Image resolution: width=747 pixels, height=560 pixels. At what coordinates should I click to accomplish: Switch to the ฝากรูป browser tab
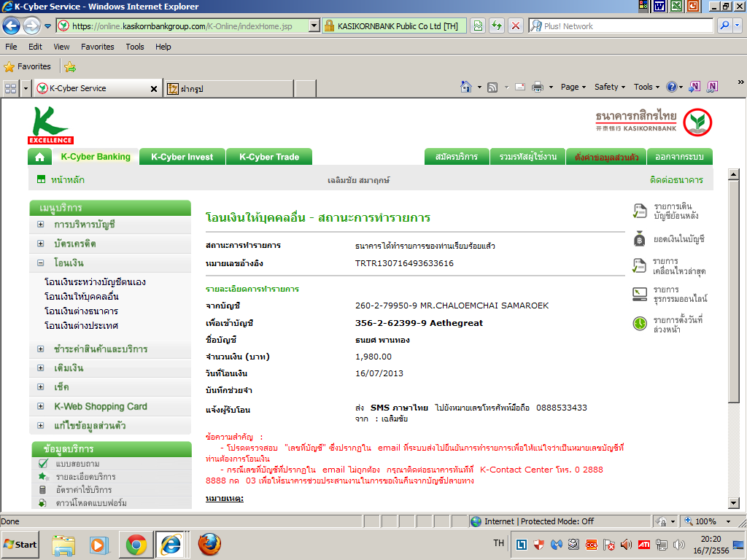tap(228, 88)
